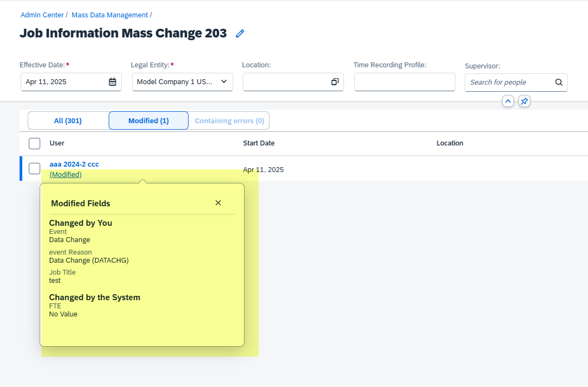588x387 pixels.
Task: Switch to the All (301) tab
Action: (x=68, y=120)
